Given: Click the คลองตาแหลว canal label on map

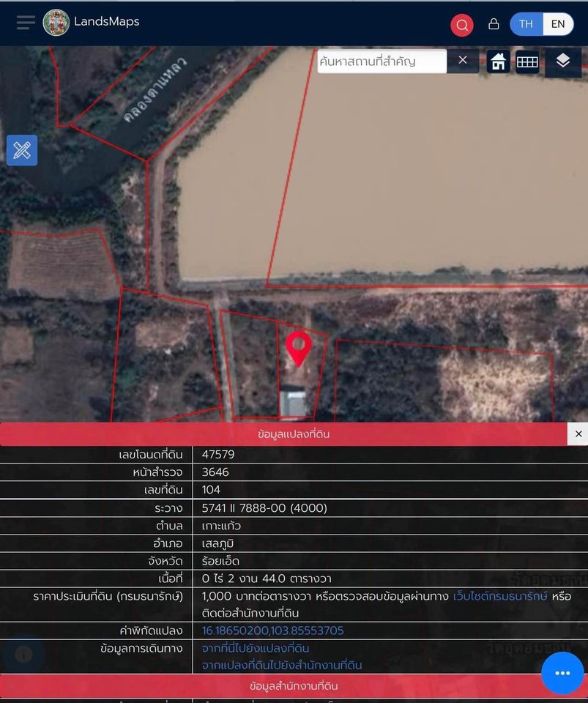Looking at the screenshot, I should coord(155,89).
